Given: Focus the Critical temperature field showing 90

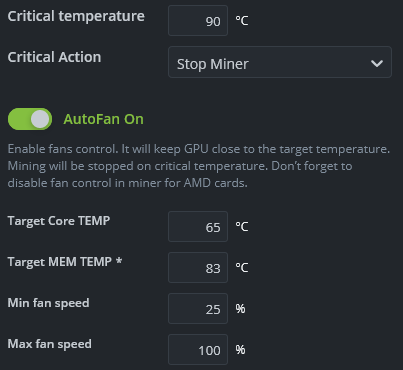Looking at the screenshot, I should [198, 21].
